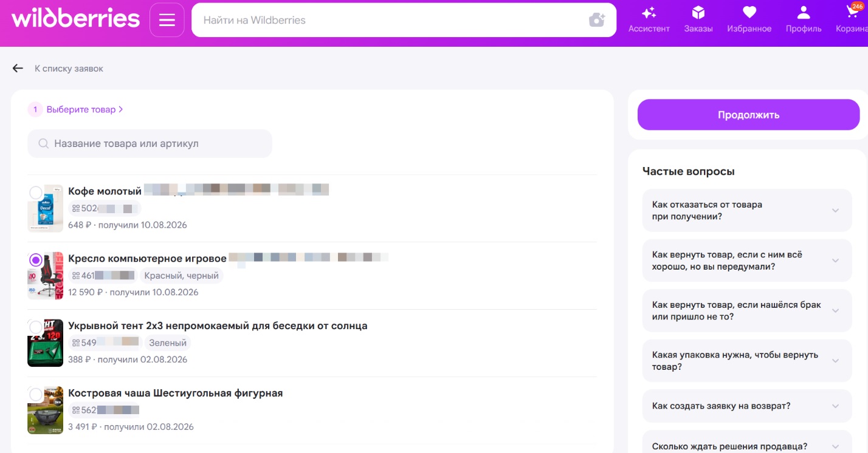Expand 'Какая упаковка нужна, чтобы вернуть товар?'
This screenshot has width=868, height=453.
pos(747,361)
